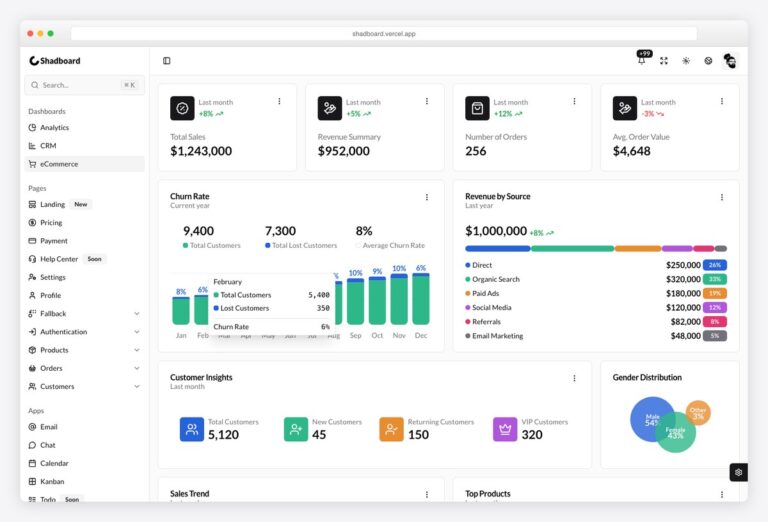
Task: Select eCommerce dashboard
Action: coord(84,164)
